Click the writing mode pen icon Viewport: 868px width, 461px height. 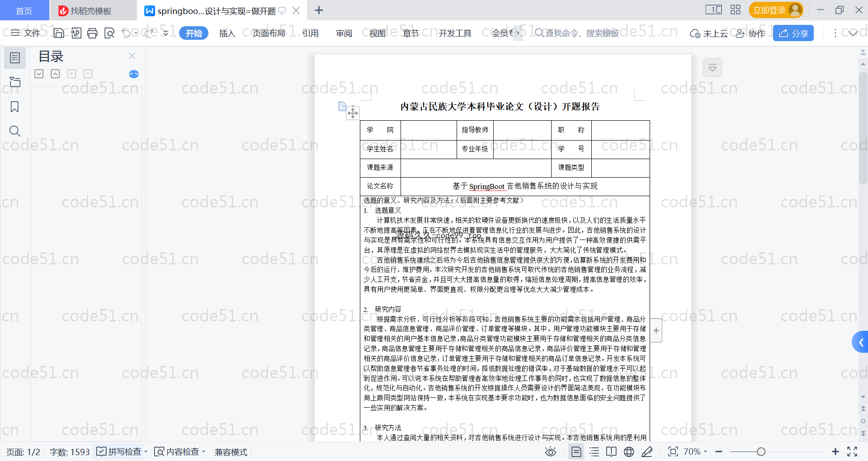(x=647, y=452)
